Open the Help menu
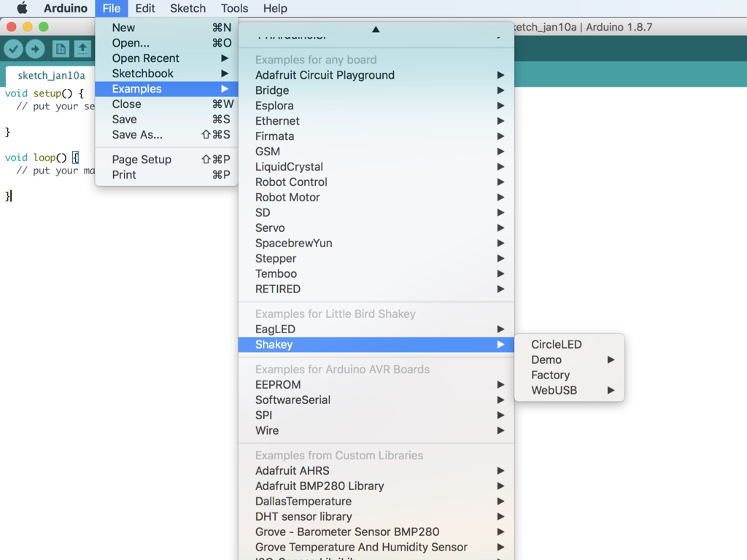 click(x=275, y=8)
